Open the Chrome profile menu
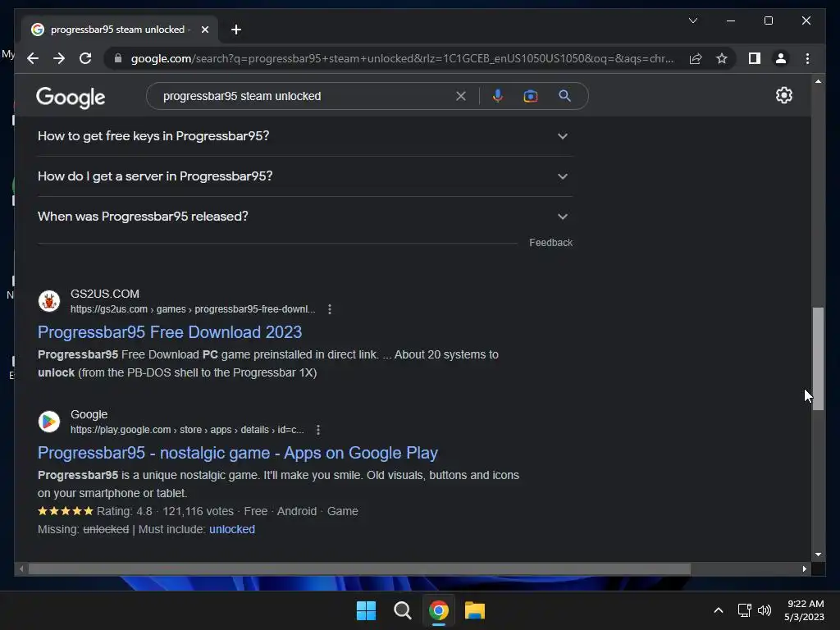Image resolution: width=840 pixels, height=630 pixels. pos(781,58)
